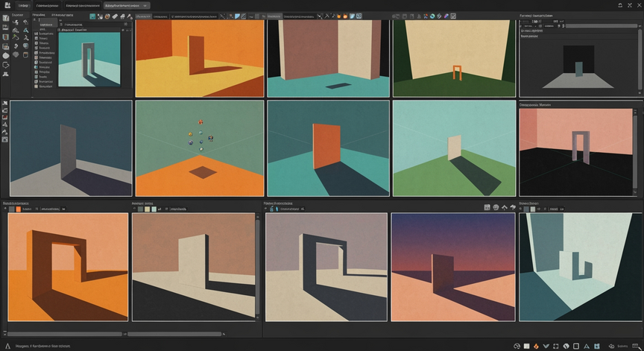
Task: Pick the light teal swatch above the beige slab viewport
Action: [154, 209]
